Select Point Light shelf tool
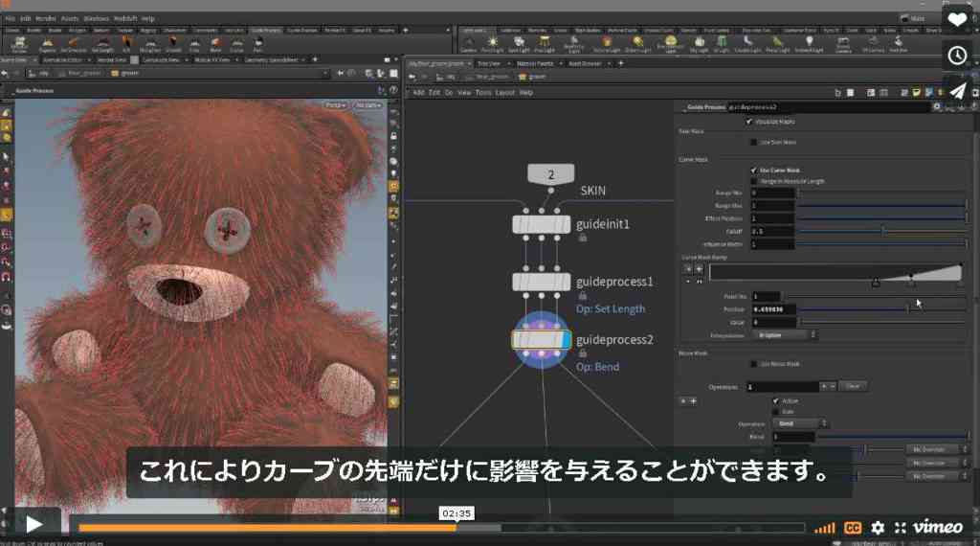The image size is (980, 546). [493, 44]
